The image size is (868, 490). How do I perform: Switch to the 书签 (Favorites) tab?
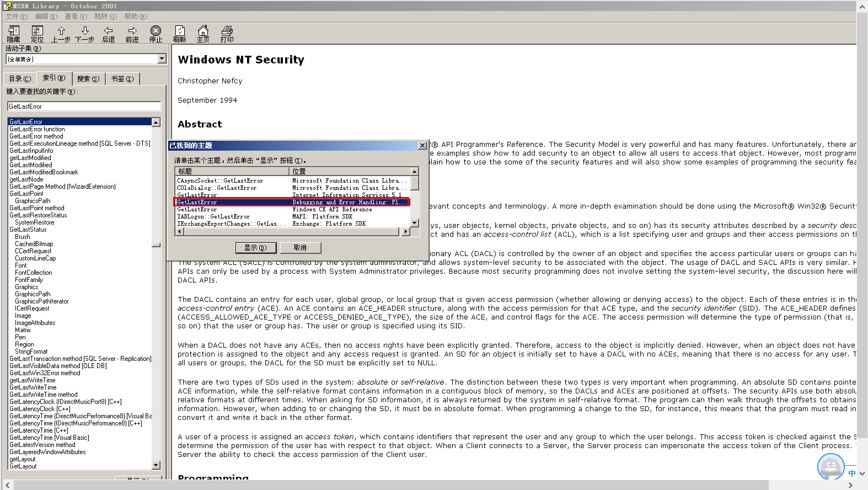click(122, 79)
